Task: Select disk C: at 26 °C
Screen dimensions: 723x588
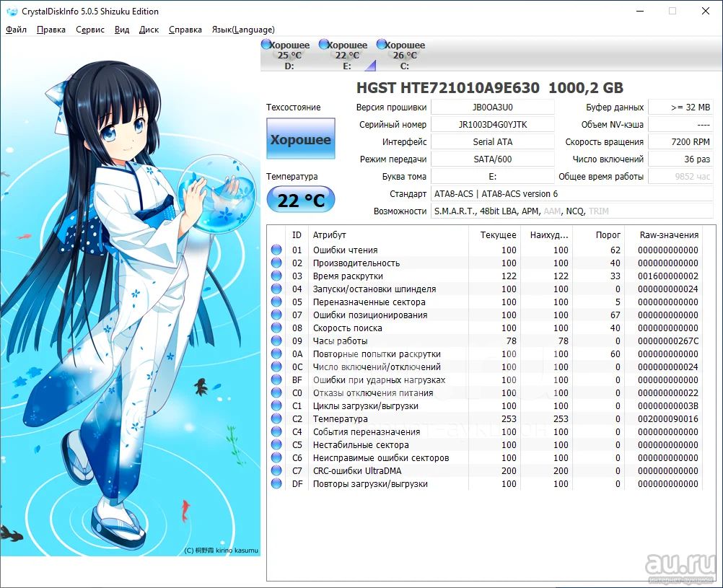Action: coord(405,56)
